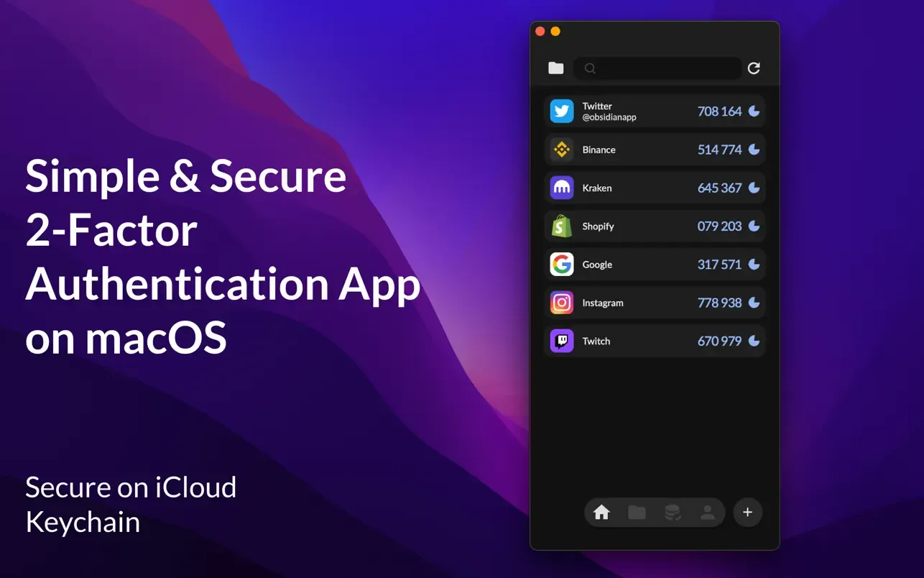Click the Kraken service icon
Viewport: 924px width, 578px height.
561,188
